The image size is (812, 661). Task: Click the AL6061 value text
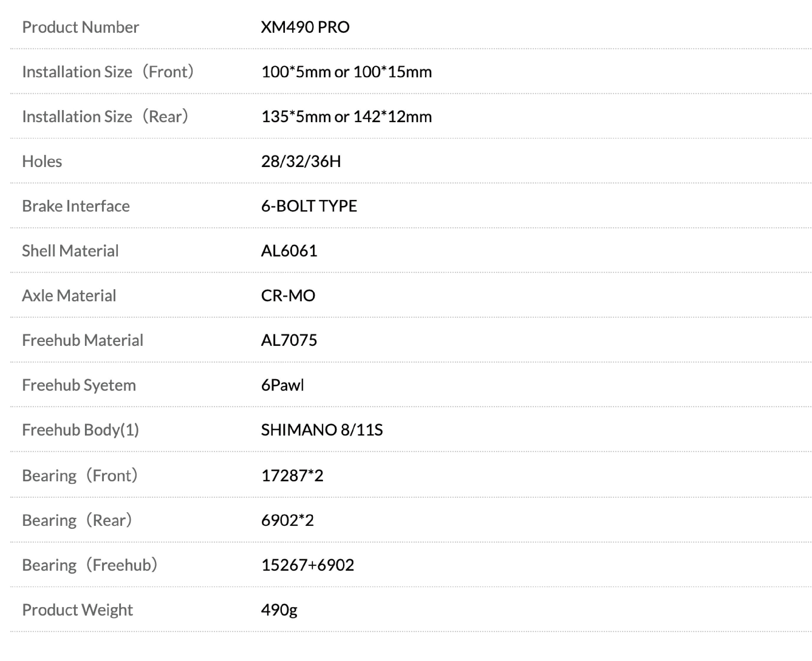[x=289, y=251]
